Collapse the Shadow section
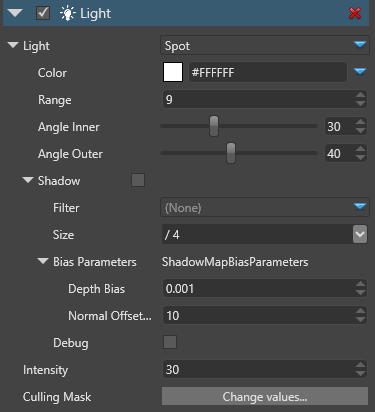Image resolution: width=375 pixels, height=412 pixels. coord(28,180)
